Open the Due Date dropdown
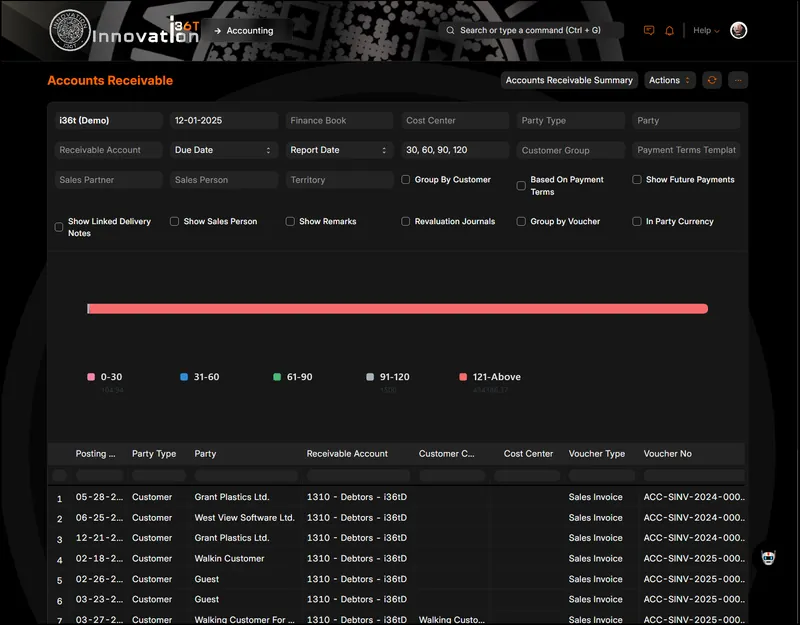 point(224,150)
